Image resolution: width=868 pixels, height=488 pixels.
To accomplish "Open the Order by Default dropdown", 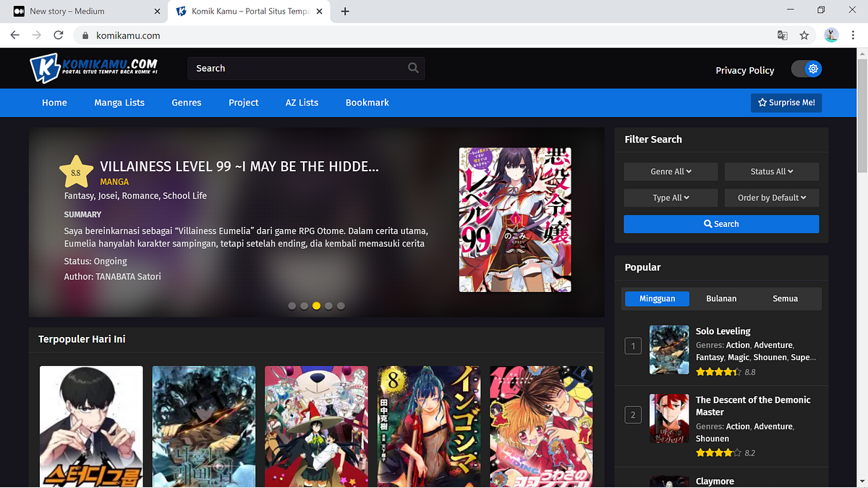I will click(772, 197).
